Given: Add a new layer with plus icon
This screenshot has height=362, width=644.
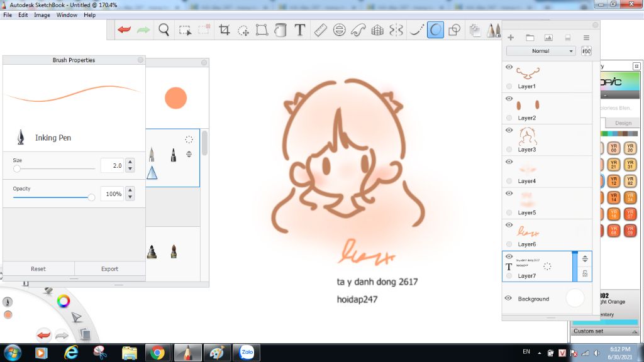Looking at the screenshot, I should click(511, 37).
